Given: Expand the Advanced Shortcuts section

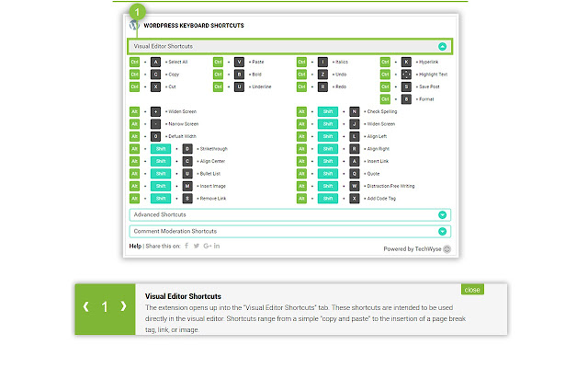Looking at the screenshot, I should pos(290,214).
